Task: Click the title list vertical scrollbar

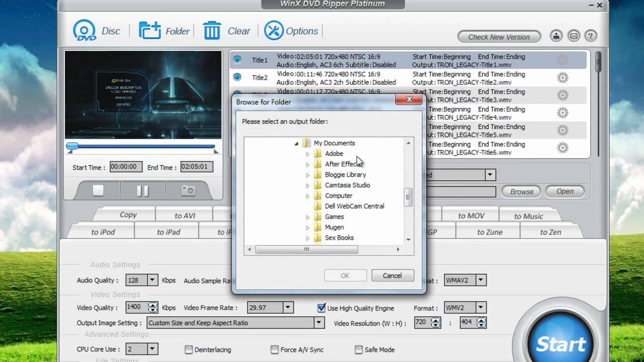Action: [x=598, y=104]
